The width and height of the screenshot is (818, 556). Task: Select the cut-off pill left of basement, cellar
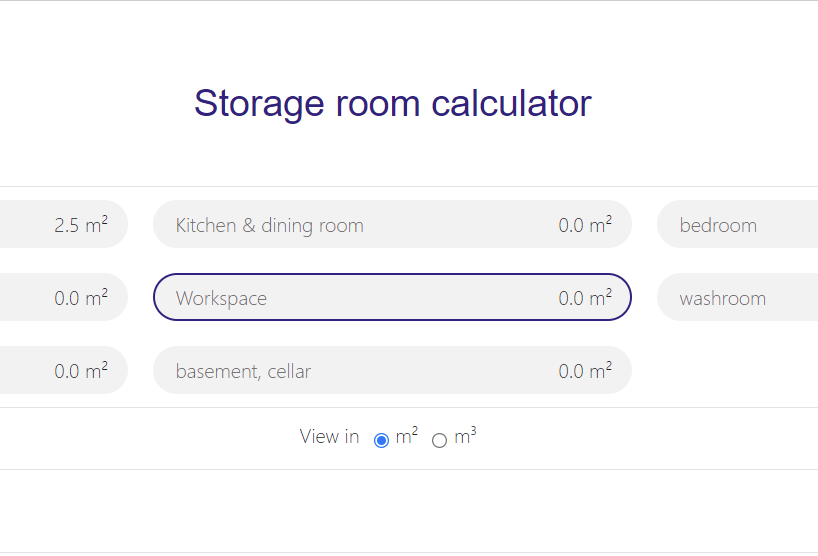64,370
